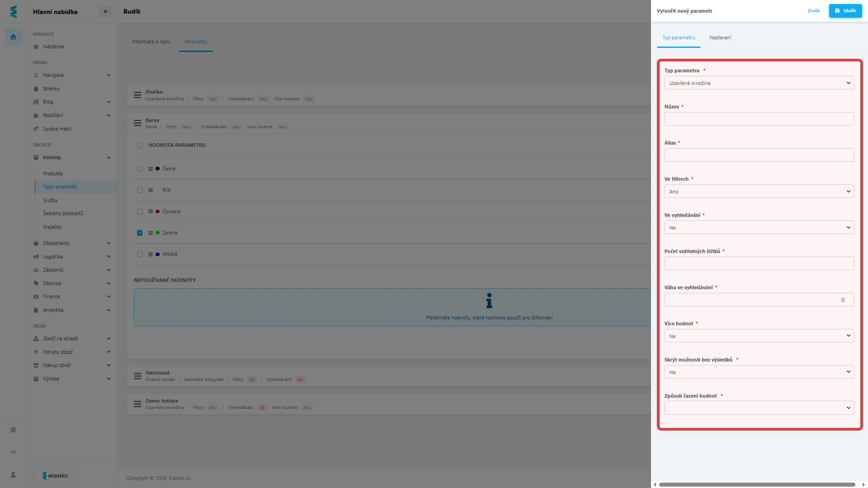Click the drag handle beside Značka
Viewport: 868px width, 488px height.
tap(137, 95)
